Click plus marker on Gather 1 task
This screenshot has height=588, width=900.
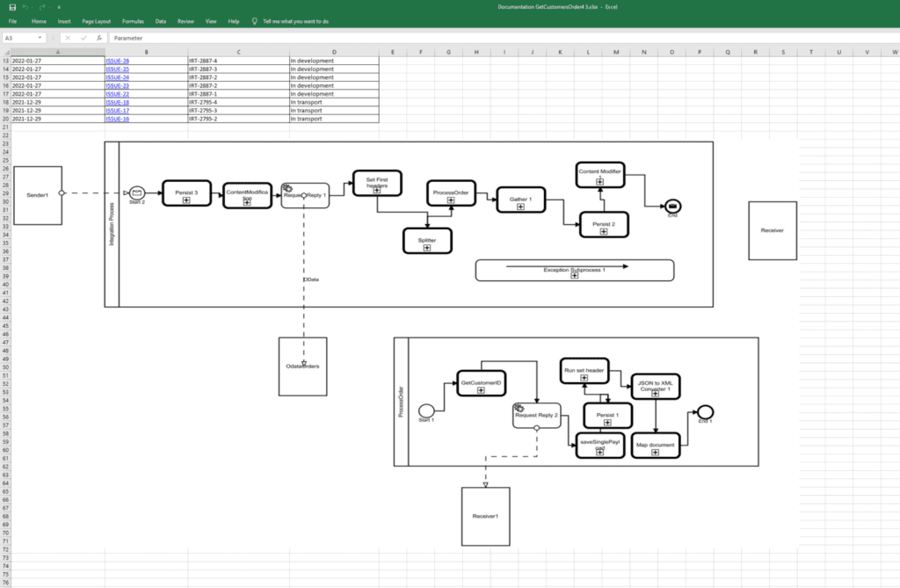pos(520,207)
